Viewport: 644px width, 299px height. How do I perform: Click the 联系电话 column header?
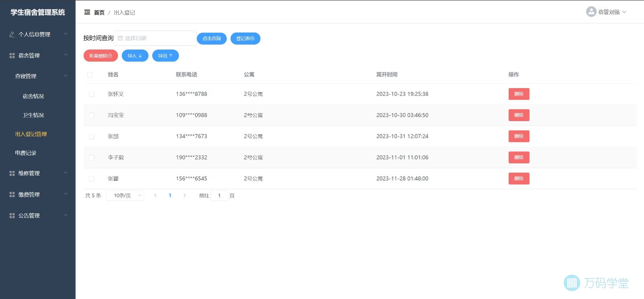point(186,74)
